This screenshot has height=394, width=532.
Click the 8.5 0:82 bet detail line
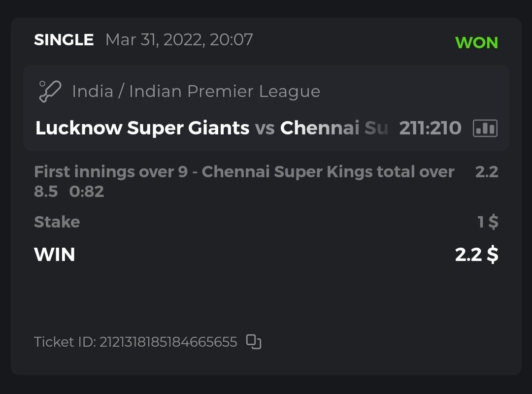69,191
